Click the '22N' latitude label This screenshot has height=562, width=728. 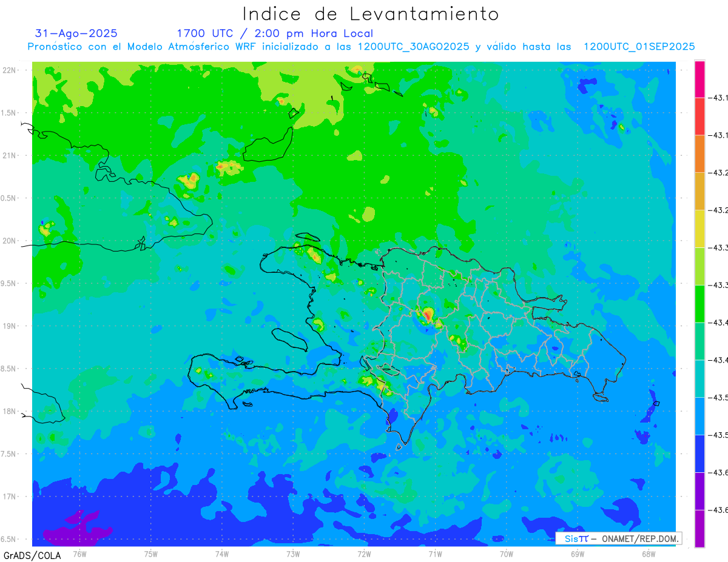tap(9, 70)
